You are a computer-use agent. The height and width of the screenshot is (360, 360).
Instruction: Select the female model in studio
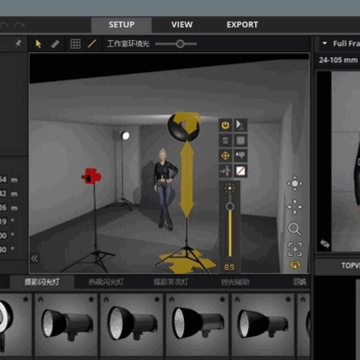165,189
